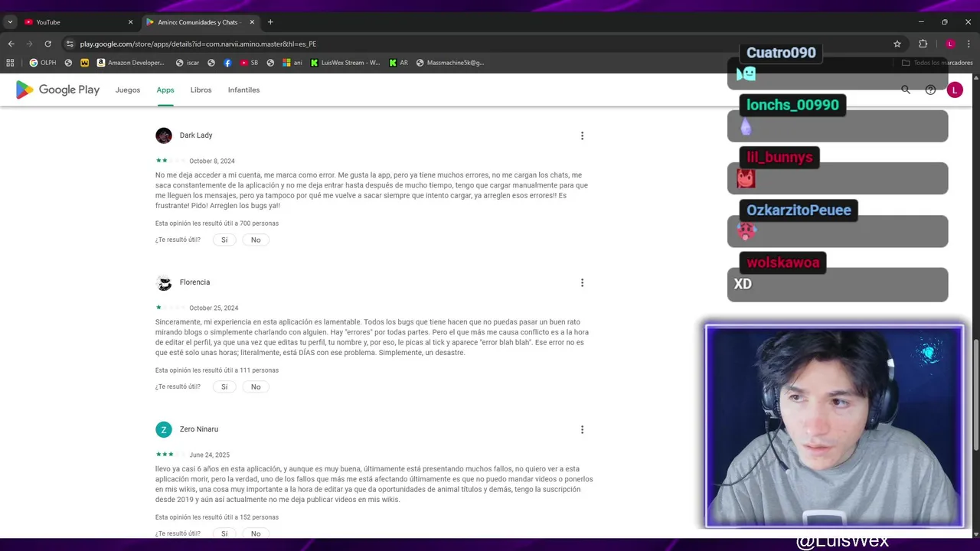Switch to the Juegos section
This screenshot has height=551, width=980.
pyautogui.click(x=128, y=90)
